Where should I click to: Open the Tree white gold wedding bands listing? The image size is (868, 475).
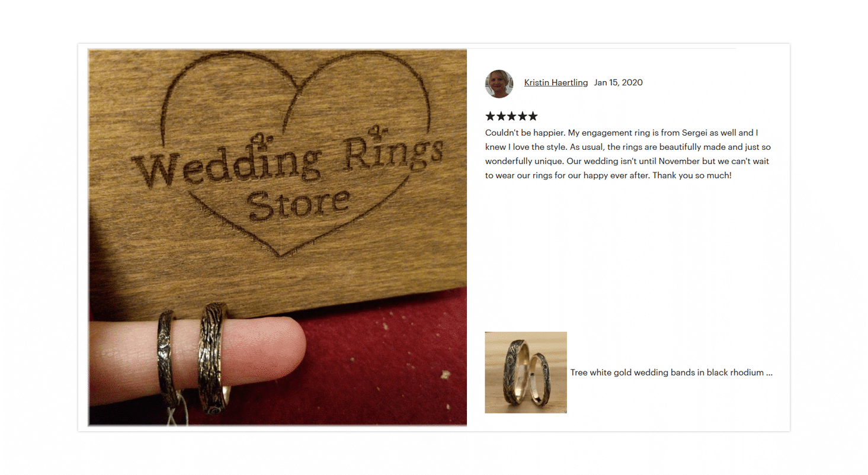click(671, 373)
